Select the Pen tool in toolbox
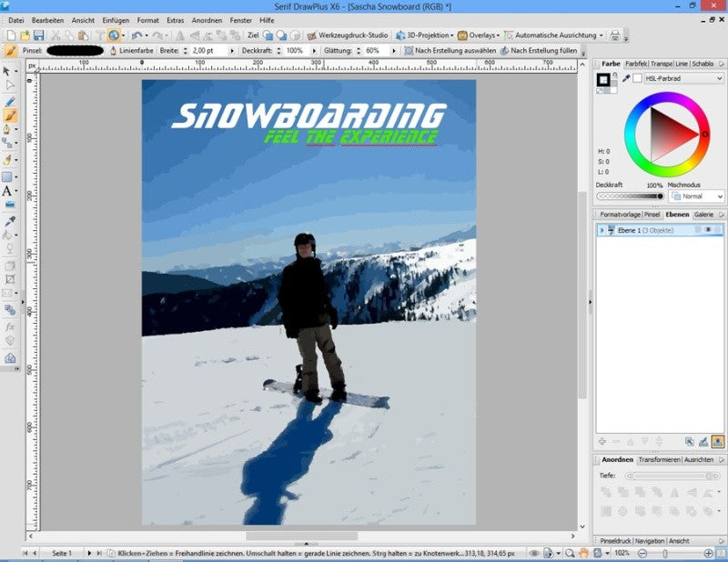Image resolution: width=728 pixels, height=562 pixels. 7,129
